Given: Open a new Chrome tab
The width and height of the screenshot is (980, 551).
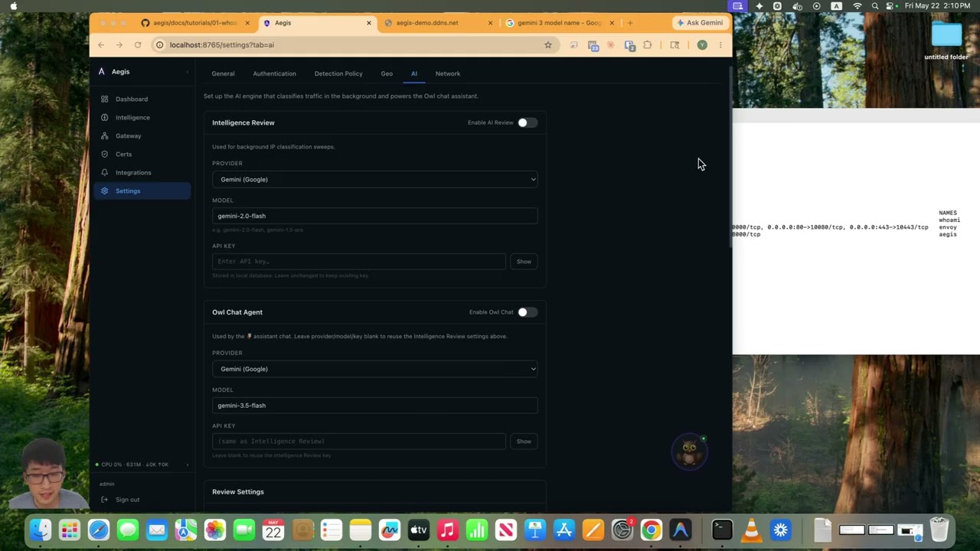Looking at the screenshot, I should pos(630,23).
